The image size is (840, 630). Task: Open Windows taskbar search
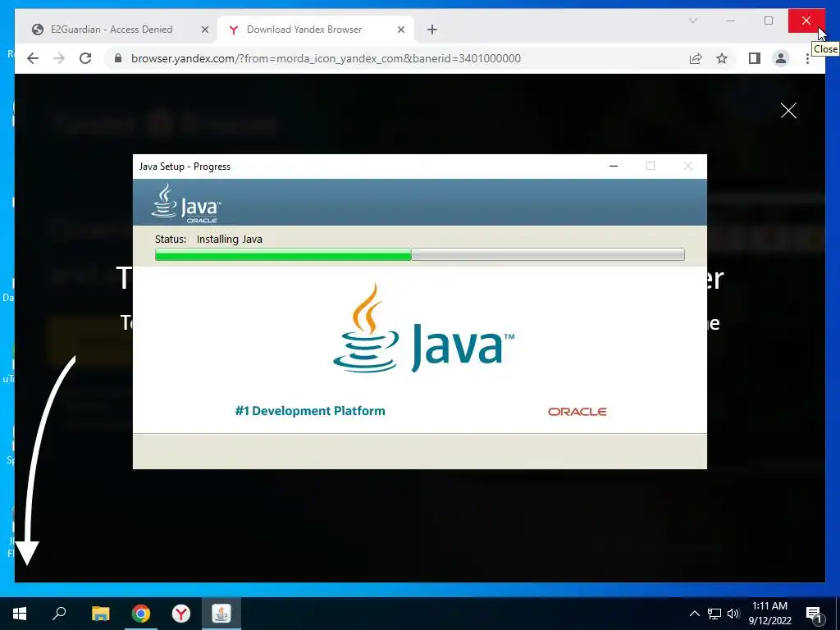(x=59, y=614)
